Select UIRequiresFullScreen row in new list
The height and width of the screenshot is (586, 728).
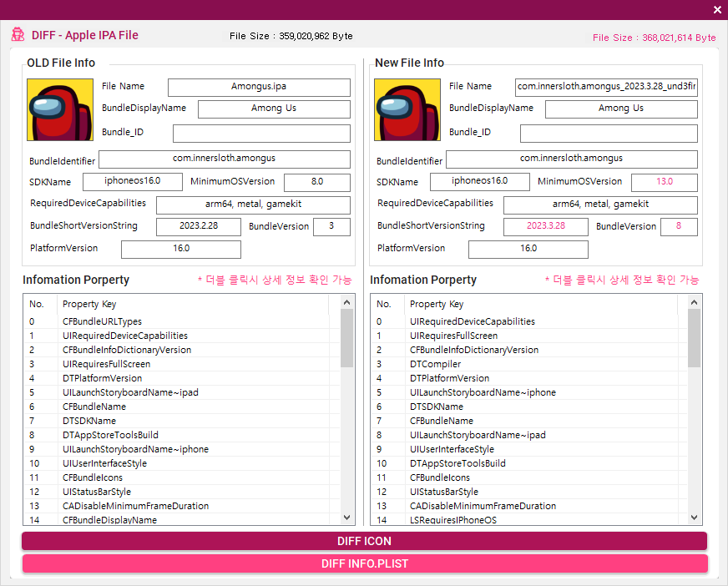pos(530,336)
